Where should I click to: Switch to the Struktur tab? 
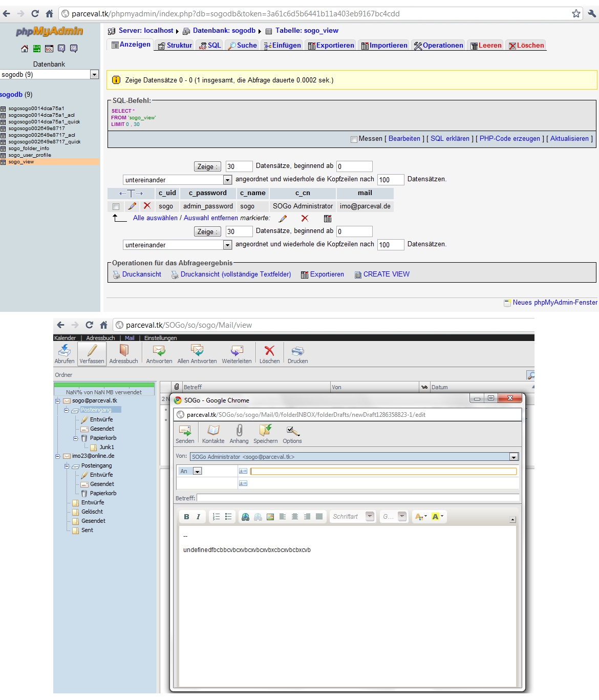tap(175, 45)
